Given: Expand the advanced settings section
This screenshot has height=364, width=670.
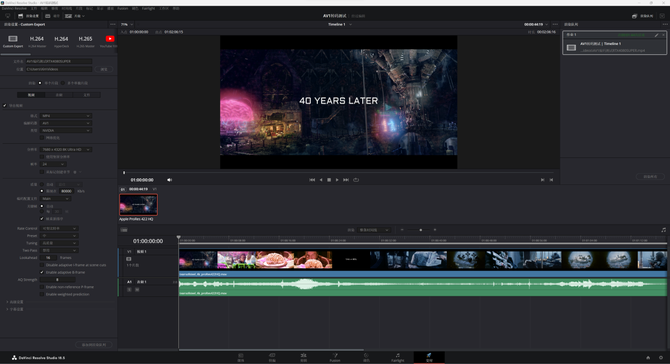Looking at the screenshot, I should tap(15, 302).
